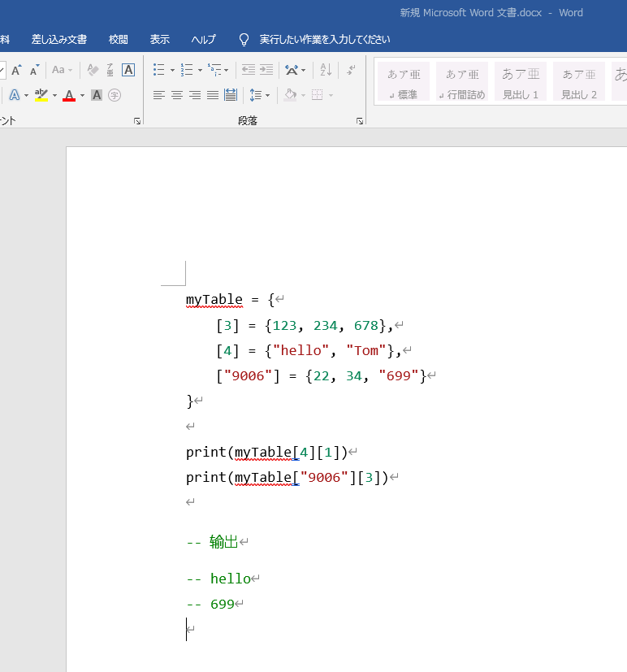Open the paragraph settings dialog launcher

pyautogui.click(x=359, y=121)
